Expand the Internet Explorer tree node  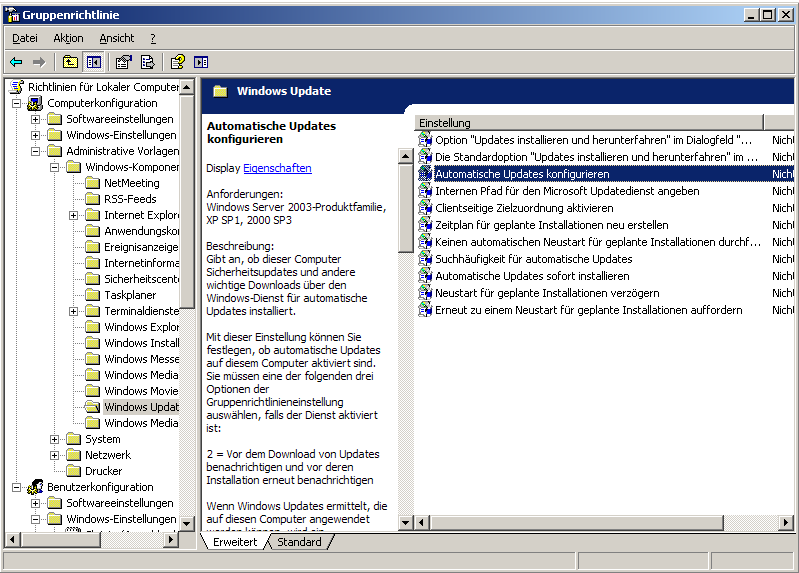(73, 215)
